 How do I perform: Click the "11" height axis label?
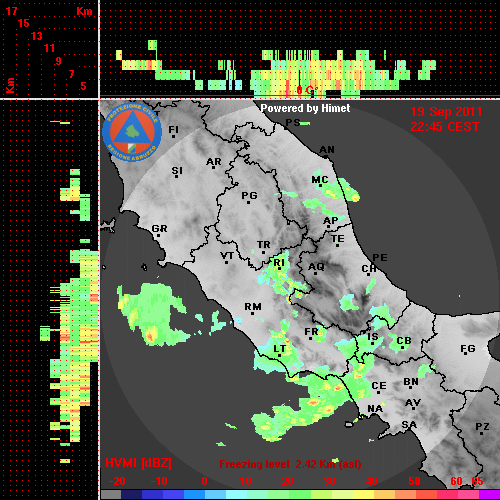49,48
